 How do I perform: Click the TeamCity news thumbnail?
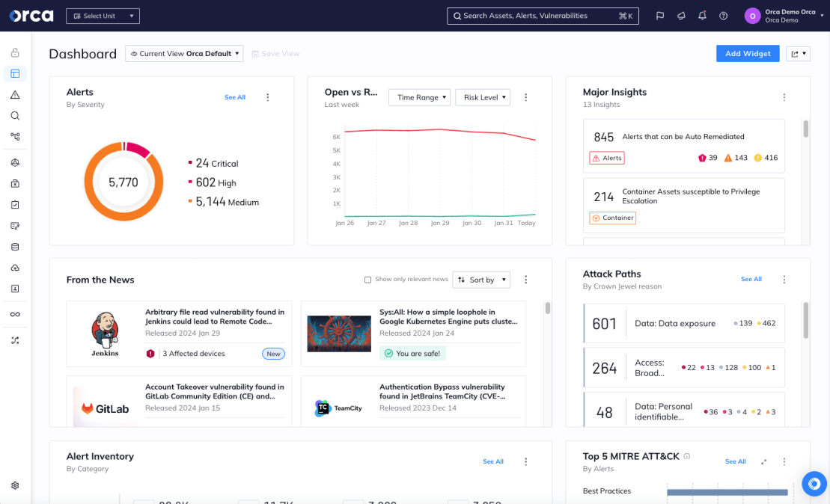(339, 408)
